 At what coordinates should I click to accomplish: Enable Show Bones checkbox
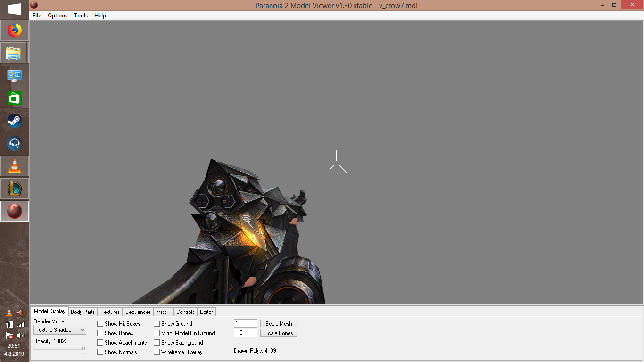pyautogui.click(x=100, y=333)
